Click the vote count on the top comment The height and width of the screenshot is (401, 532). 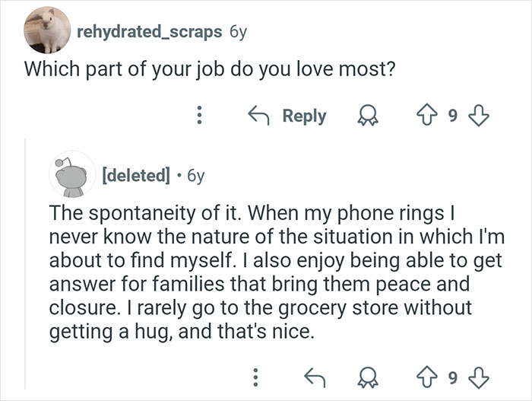click(454, 116)
